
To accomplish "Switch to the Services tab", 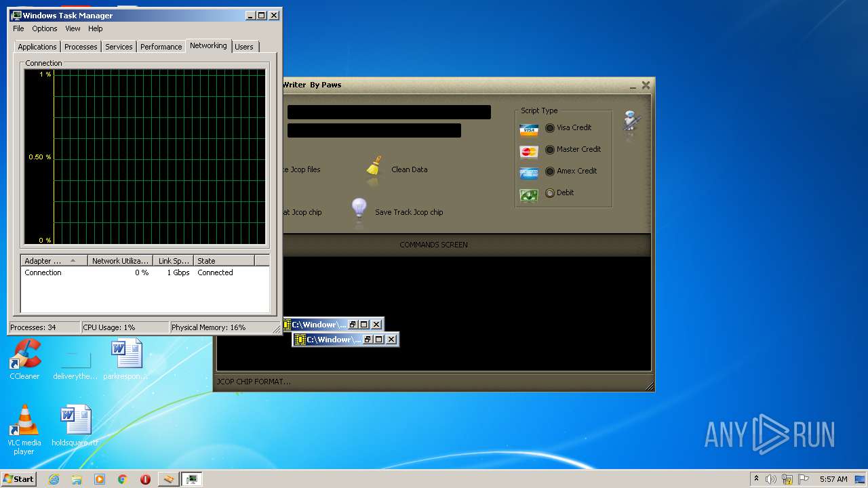I will coord(119,47).
